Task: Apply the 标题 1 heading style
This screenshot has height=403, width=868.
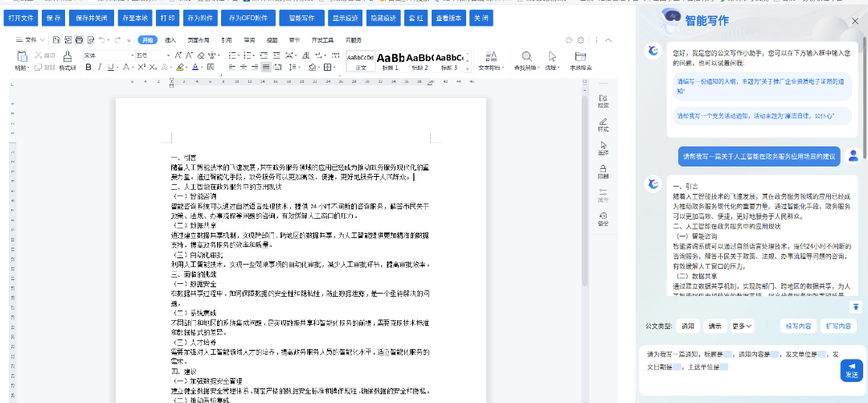Action: click(x=391, y=61)
